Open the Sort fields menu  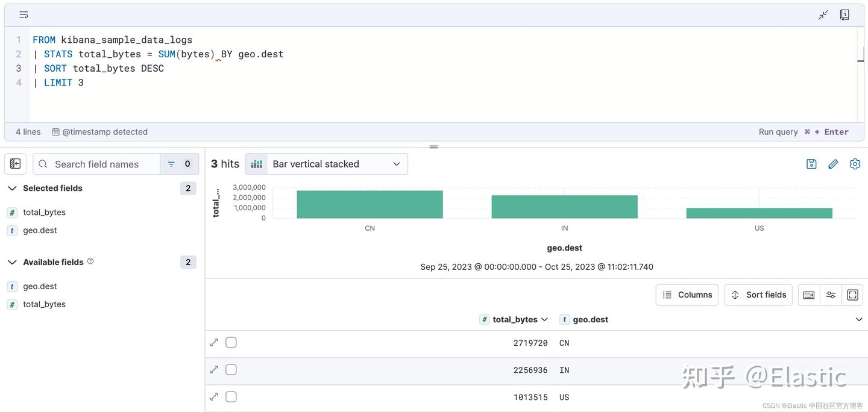pyautogui.click(x=758, y=295)
